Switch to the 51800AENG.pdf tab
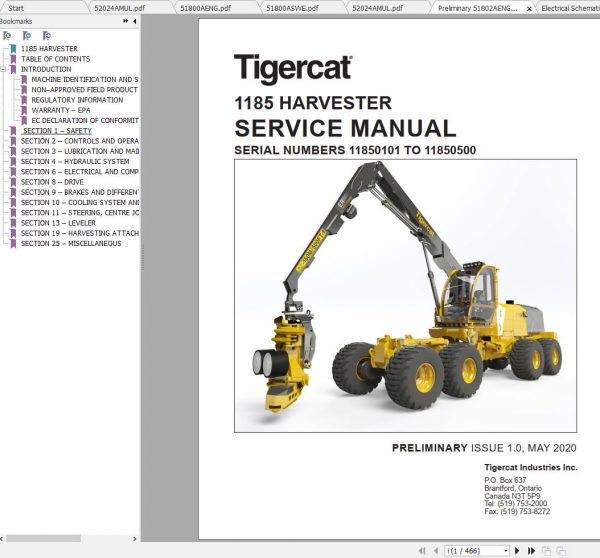This screenshot has width=600, height=558. click(205, 8)
